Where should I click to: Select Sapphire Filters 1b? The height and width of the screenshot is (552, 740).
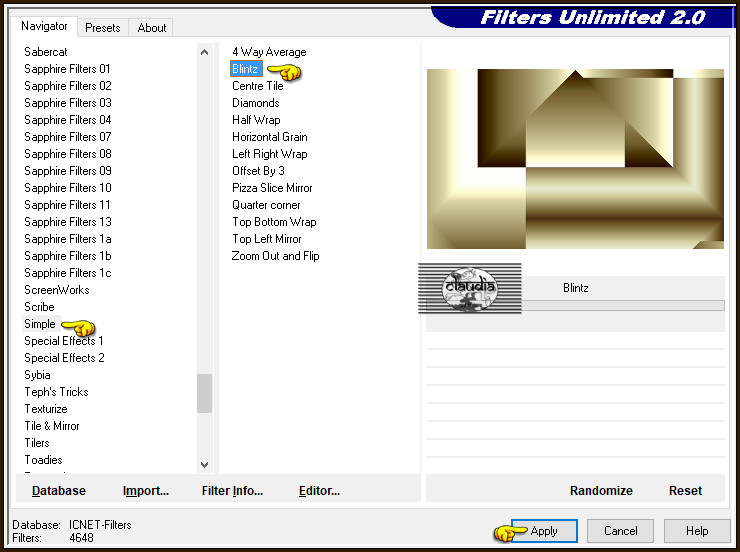[x=67, y=256]
